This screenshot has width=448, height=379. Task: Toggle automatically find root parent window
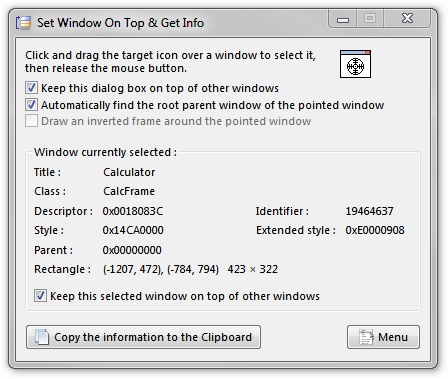pos(31,105)
